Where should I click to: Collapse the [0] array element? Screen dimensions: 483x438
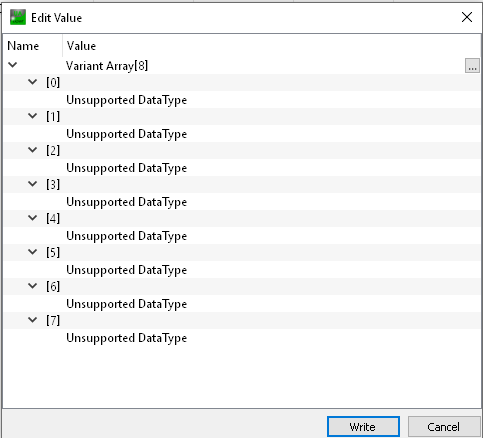33,82
